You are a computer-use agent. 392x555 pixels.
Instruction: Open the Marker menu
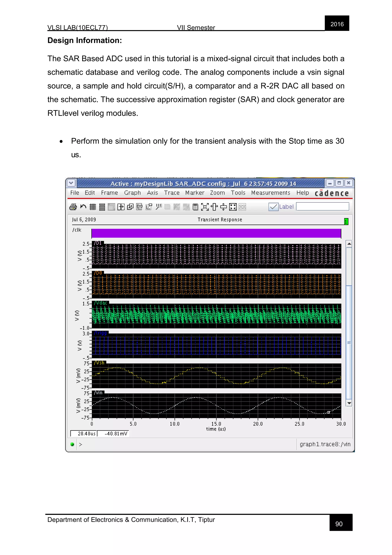[194, 193]
